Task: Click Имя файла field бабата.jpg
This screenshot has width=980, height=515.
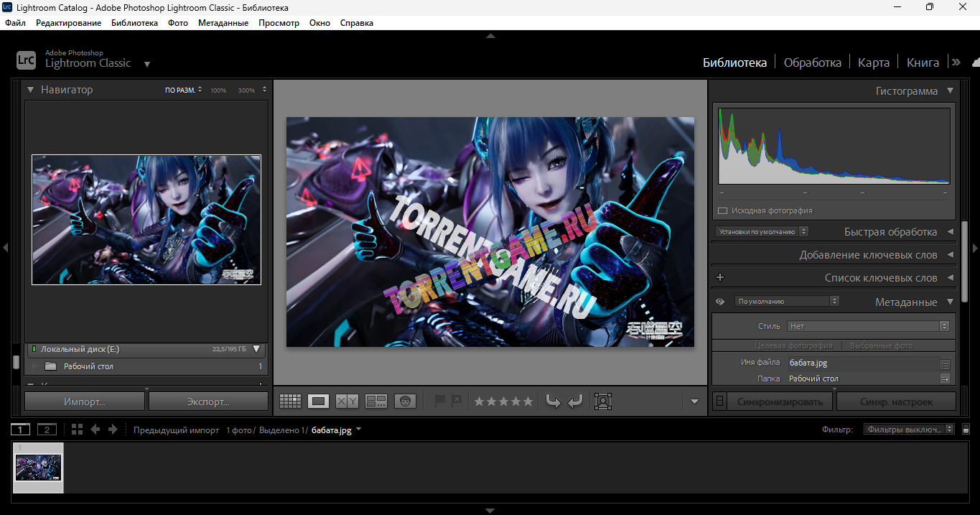Action: click(x=864, y=363)
